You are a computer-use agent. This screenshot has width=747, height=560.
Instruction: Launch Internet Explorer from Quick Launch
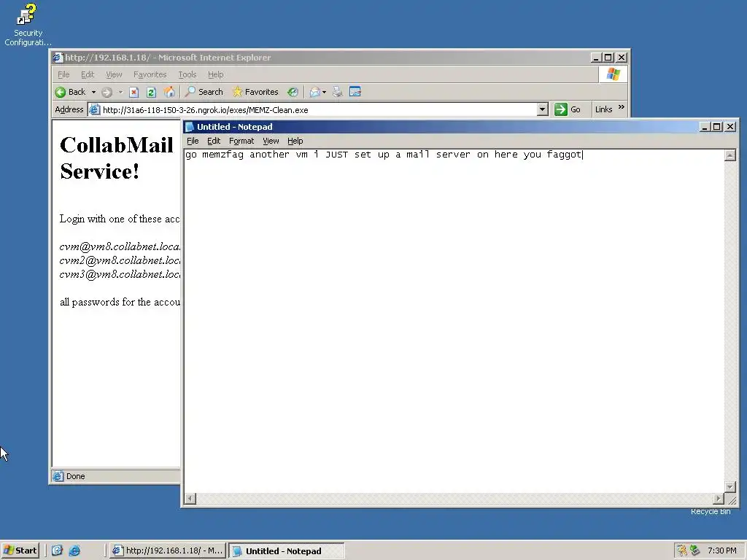[x=75, y=551]
